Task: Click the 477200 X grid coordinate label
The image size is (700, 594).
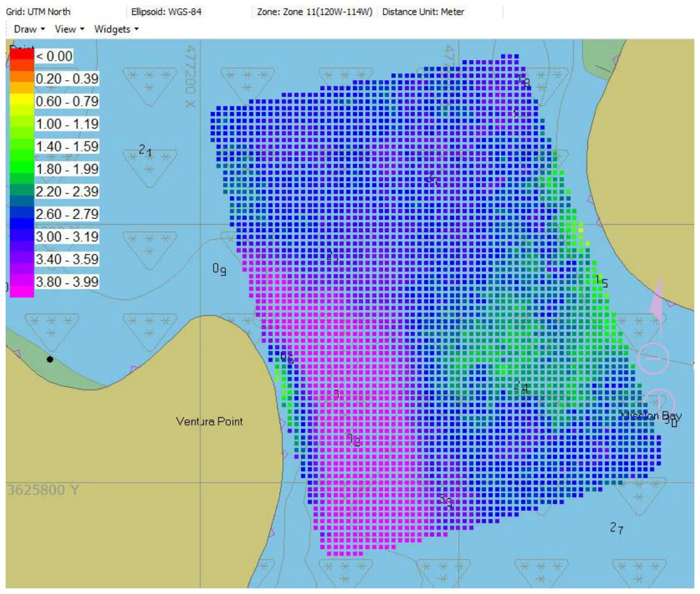Action: 190,76
